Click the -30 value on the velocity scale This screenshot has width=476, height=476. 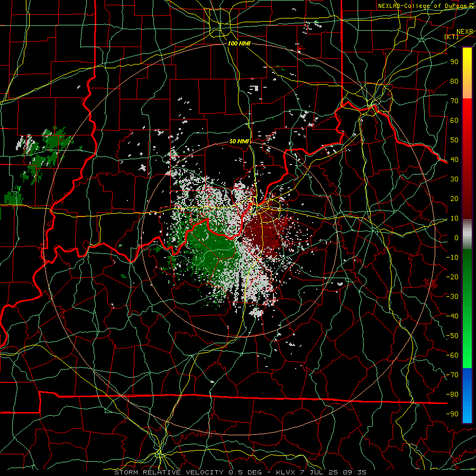tap(452, 297)
